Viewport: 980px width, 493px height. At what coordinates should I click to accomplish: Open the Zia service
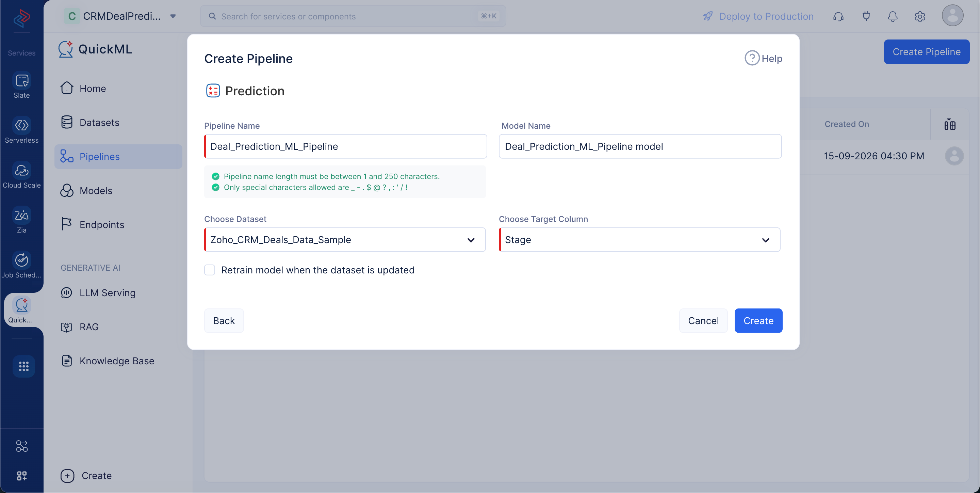22,220
